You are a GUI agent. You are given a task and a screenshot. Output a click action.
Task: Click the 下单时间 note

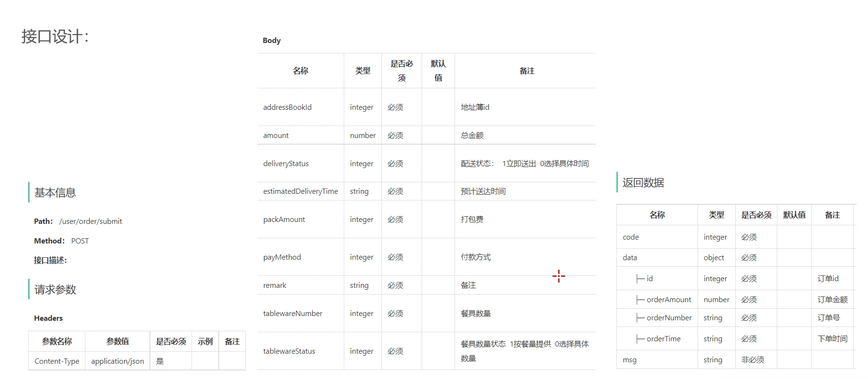point(832,338)
